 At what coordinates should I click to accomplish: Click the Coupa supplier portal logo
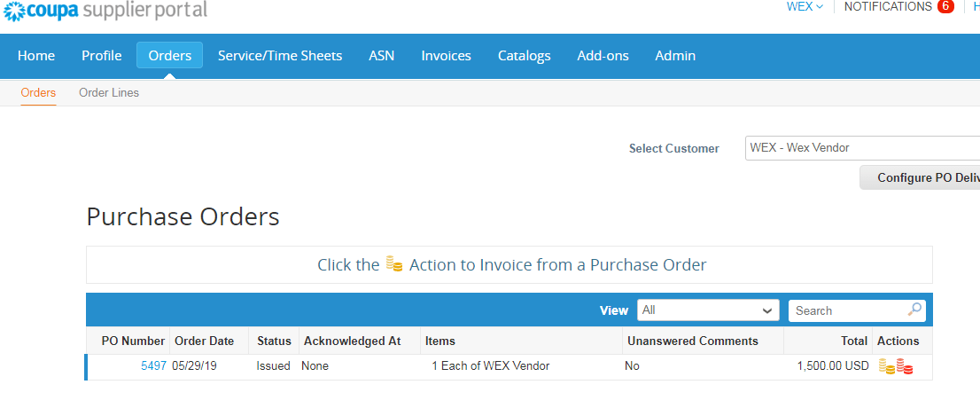tap(105, 10)
